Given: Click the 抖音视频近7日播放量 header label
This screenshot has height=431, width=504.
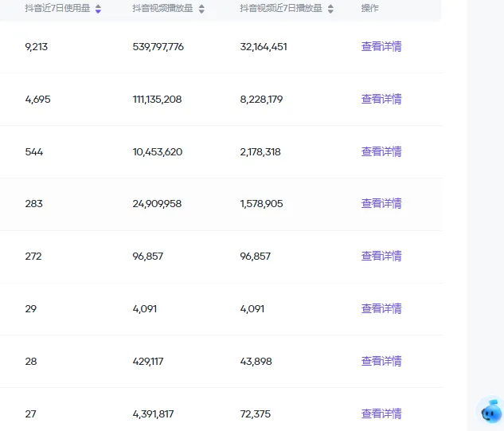Looking at the screenshot, I should 281,8.
